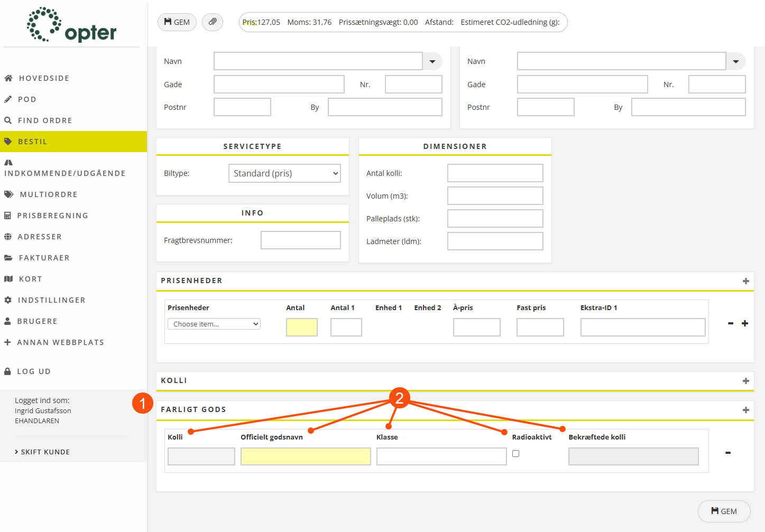
Task: Remove the dangerous goods row with minus icon
Action: (x=728, y=453)
